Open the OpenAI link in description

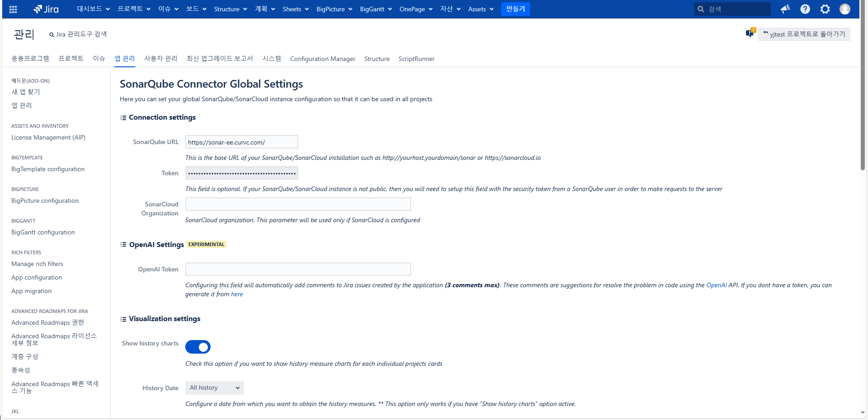717,285
